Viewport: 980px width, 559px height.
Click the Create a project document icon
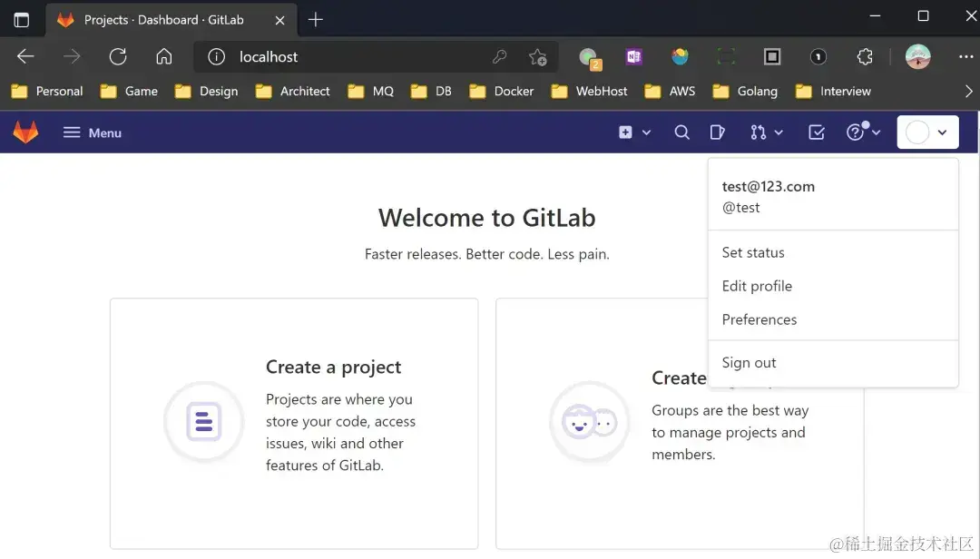pyautogui.click(x=203, y=421)
